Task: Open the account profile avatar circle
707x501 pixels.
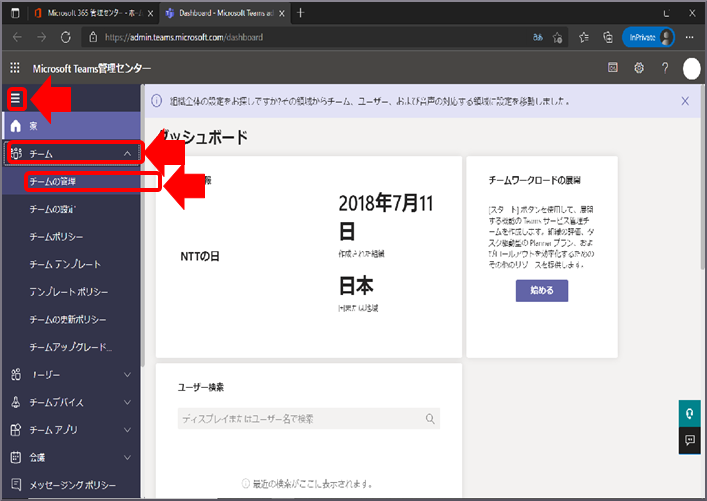Action: (691, 69)
